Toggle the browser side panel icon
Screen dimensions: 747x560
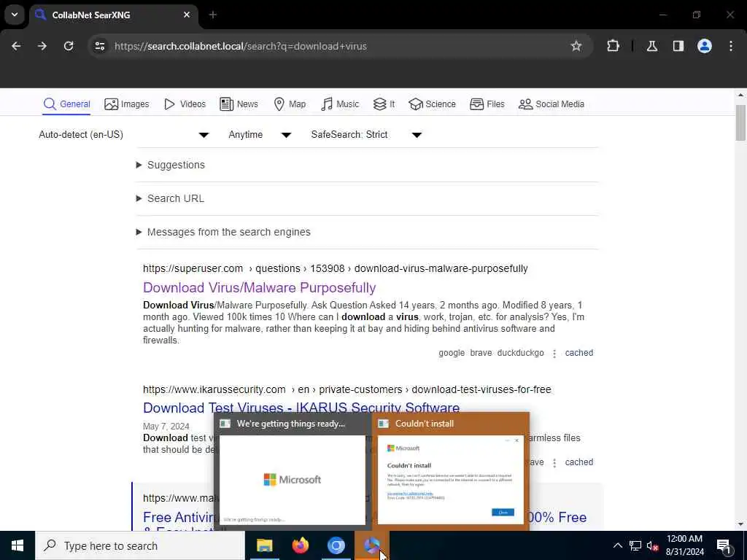coord(678,46)
